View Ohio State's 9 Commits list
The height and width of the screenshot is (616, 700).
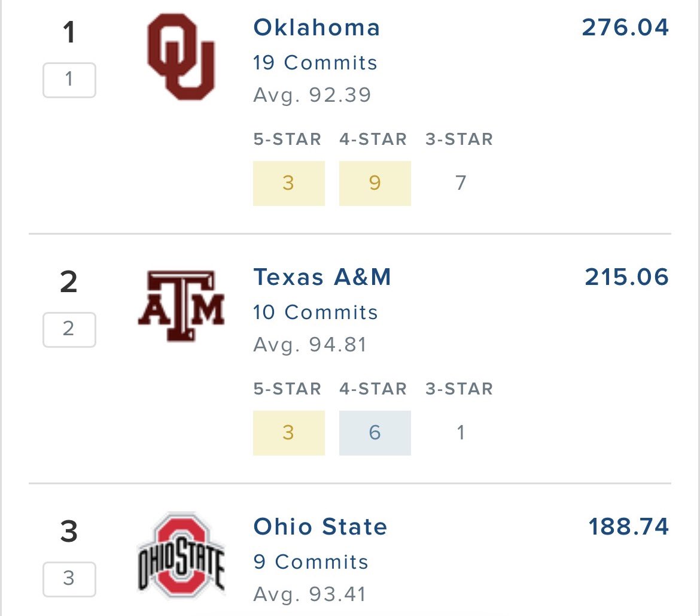311,562
